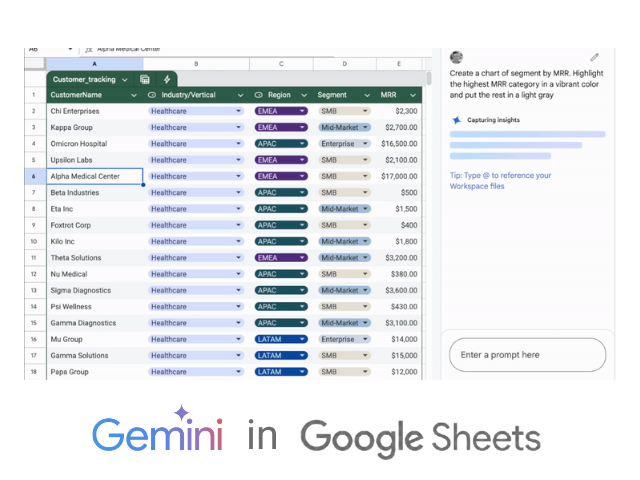Screen dimensions: 640x480
Task: Click the Chi Enterprises cell
Action: tap(95, 111)
